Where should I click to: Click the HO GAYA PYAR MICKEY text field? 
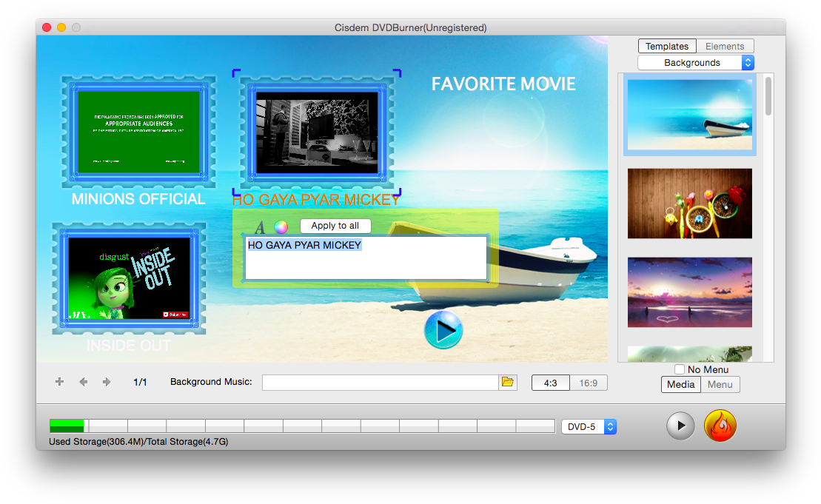pos(366,258)
